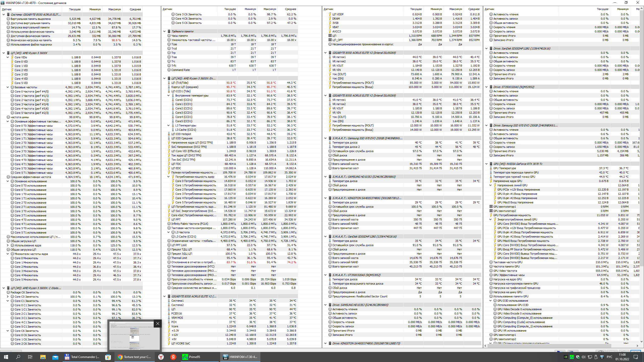Image resolution: width=644 pixels, height=362 pixels.
Task: Switch to Chrome Torture test taskbar window
Action: tap(134, 357)
